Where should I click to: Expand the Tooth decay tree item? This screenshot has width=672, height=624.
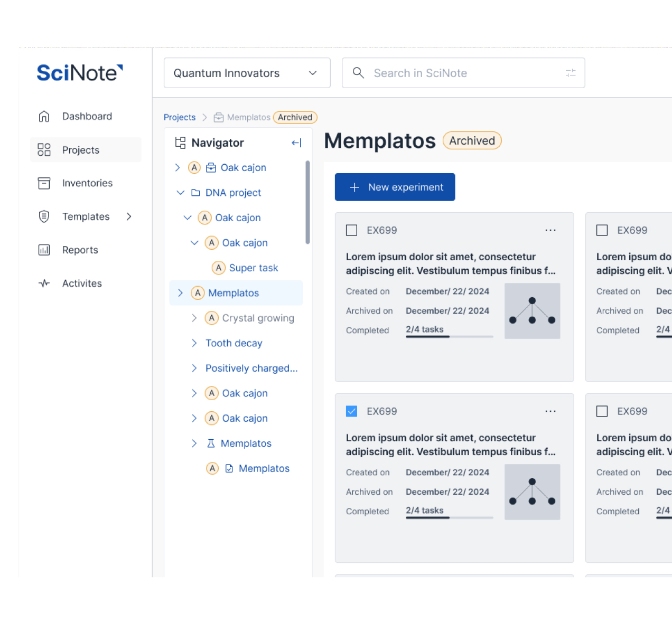click(194, 343)
